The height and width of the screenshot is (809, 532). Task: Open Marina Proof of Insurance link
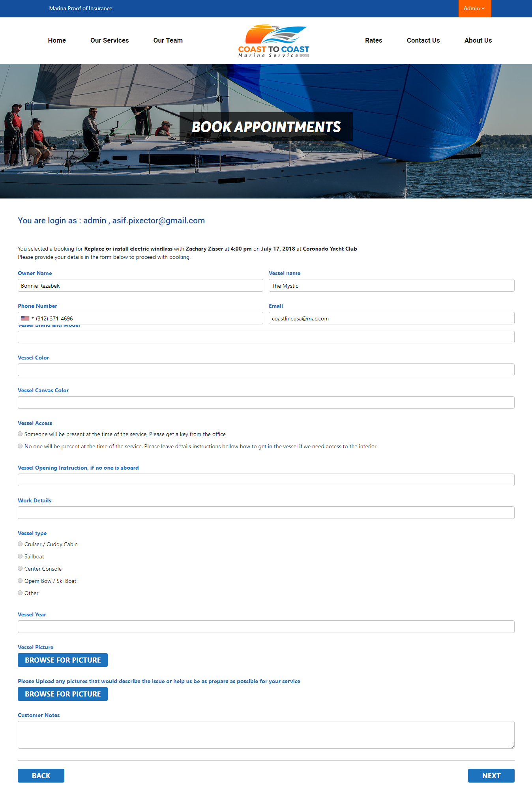81,8
